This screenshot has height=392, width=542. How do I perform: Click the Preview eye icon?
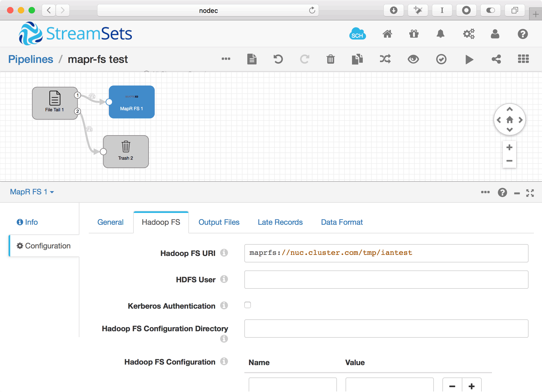click(x=413, y=59)
